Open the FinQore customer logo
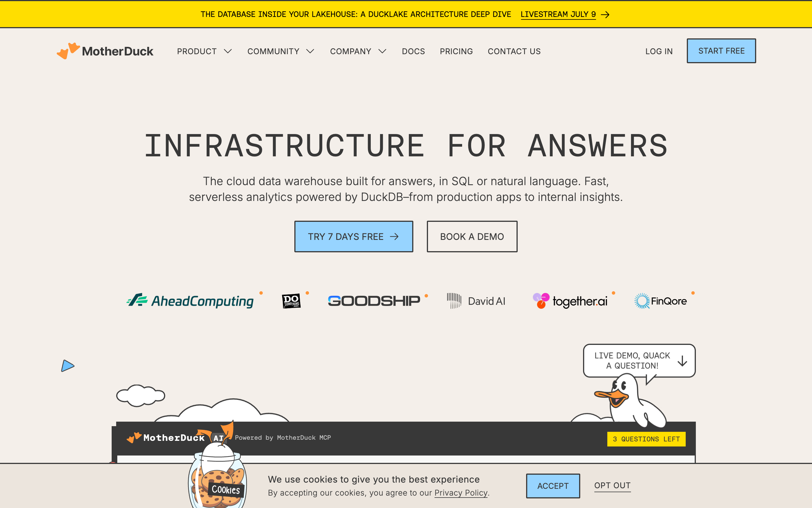 pyautogui.click(x=660, y=301)
